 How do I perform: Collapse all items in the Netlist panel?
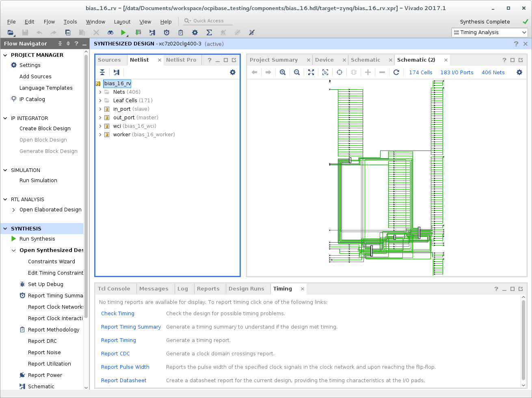102,72
